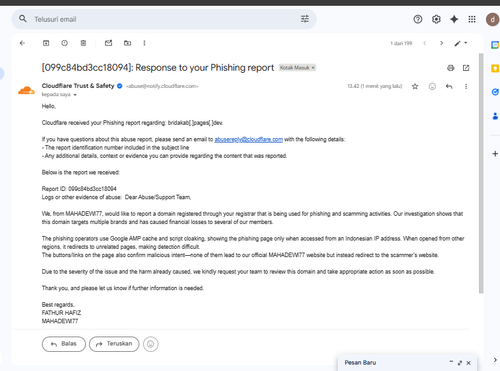
Task: Open the abusereply@cloudflare.com link
Action: [249, 139]
